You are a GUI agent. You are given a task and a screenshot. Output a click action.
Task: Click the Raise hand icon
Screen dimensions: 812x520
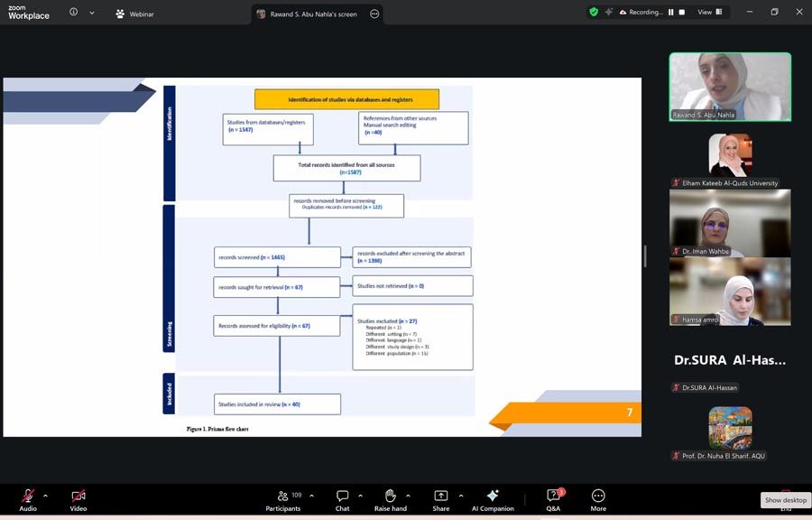[390, 496]
